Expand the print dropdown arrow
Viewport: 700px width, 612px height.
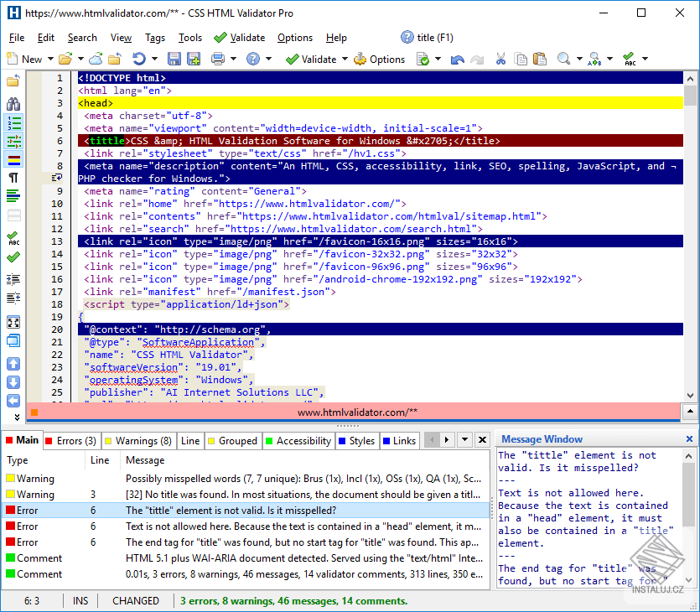233,59
